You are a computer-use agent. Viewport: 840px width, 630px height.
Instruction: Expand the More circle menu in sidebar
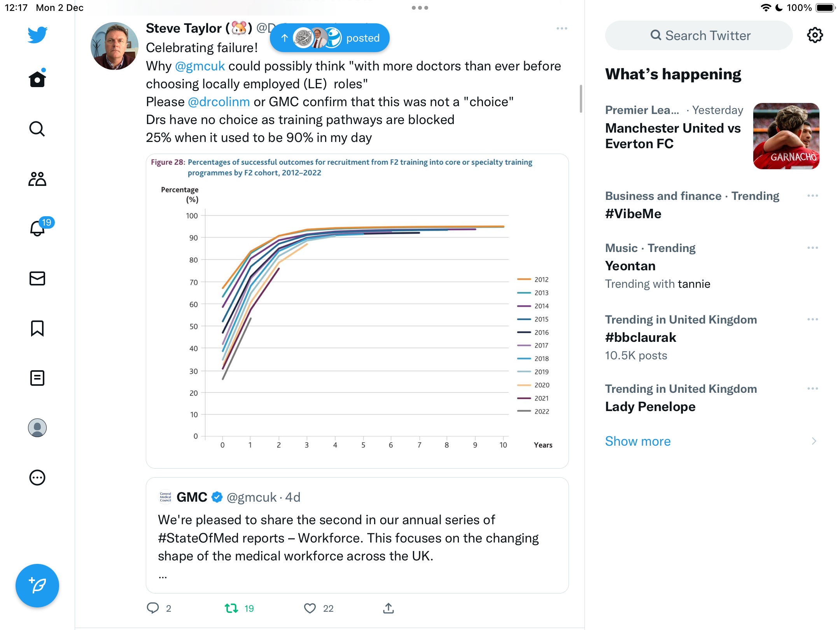37,478
